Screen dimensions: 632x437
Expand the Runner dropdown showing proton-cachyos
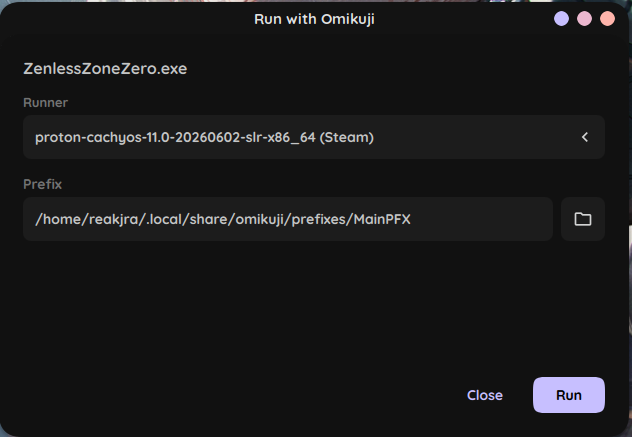[314, 137]
